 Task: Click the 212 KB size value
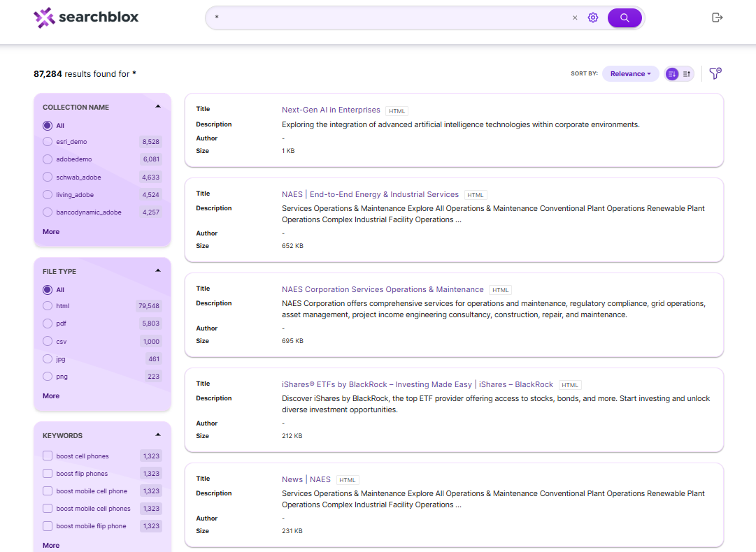click(x=292, y=436)
